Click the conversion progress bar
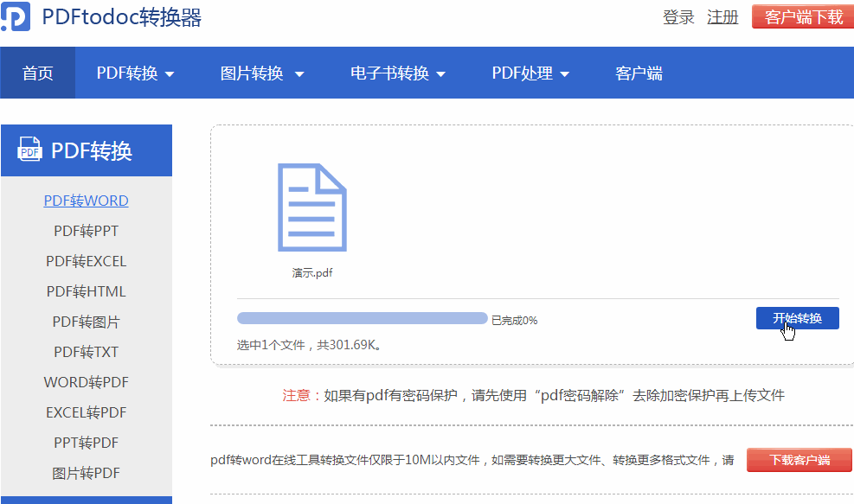854x504 pixels. (363, 317)
